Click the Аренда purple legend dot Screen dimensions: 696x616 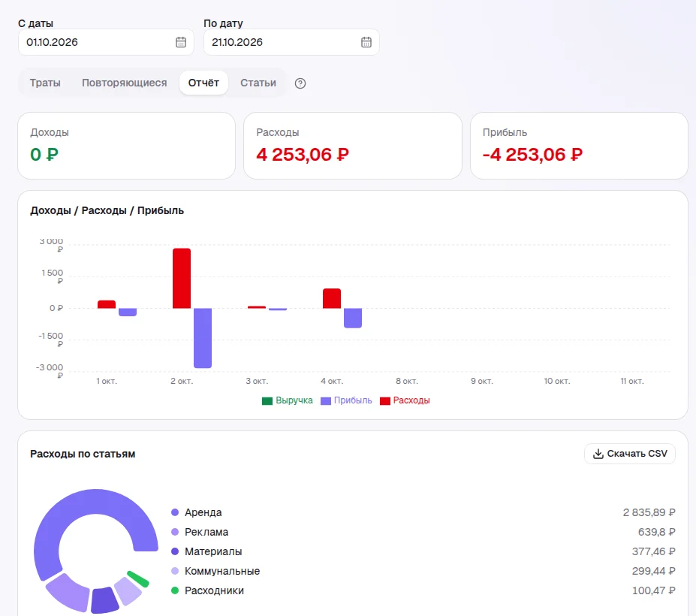(x=175, y=512)
